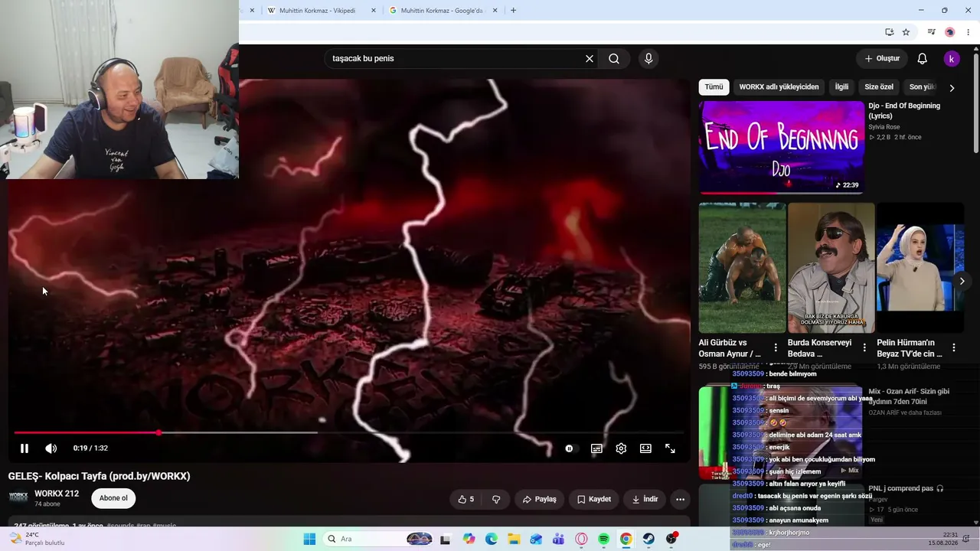980x551 pixels.
Task: Subscribe with the Abone ol button
Action: (113, 498)
